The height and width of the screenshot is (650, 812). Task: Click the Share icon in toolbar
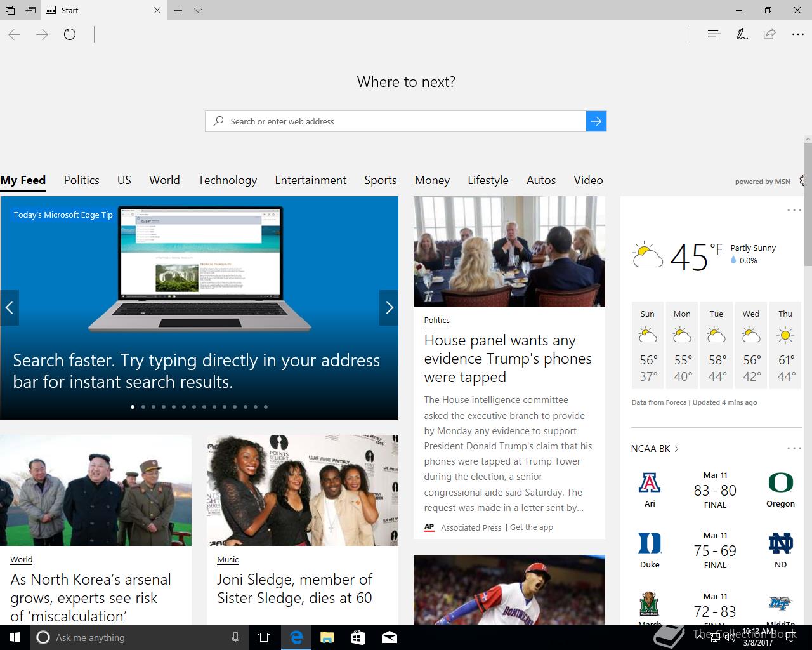[x=769, y=34]
